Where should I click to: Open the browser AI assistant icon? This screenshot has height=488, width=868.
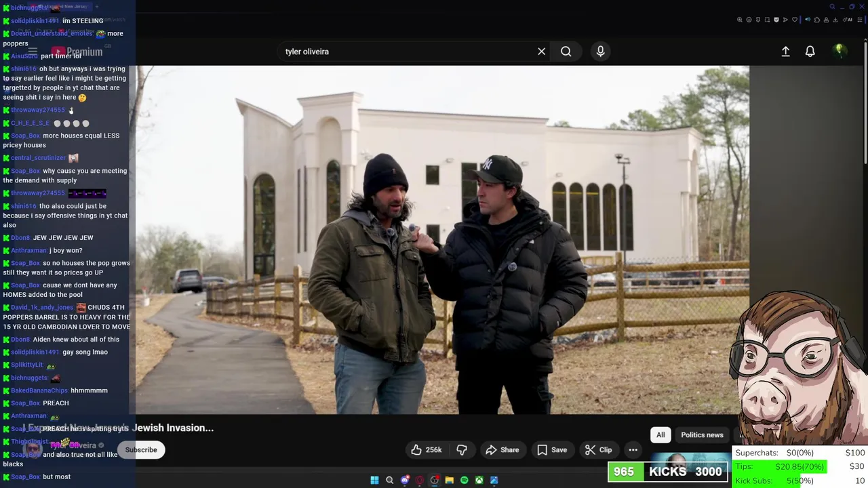(x=848, y=20)
